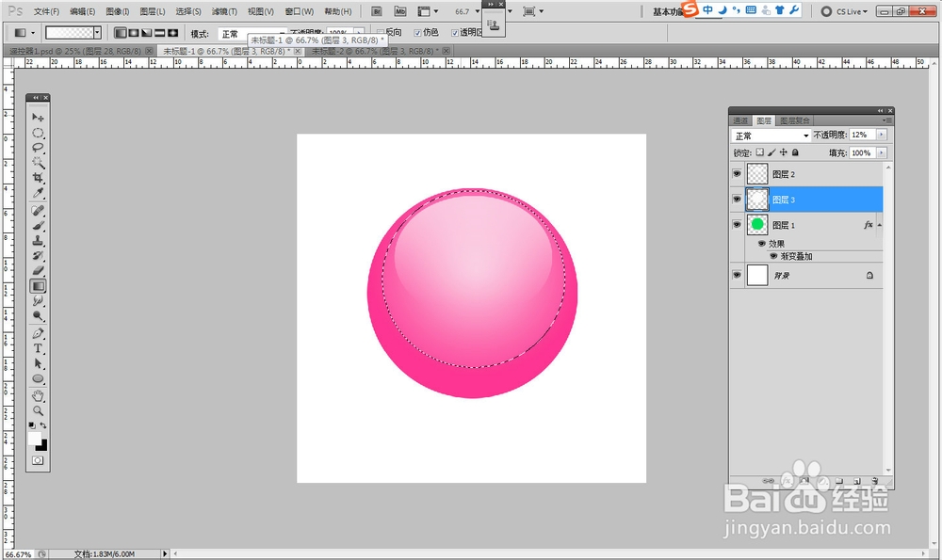The width and height of the screenshot is (942, 560).
Task: Click the foreground color swatch
Action: [x=35, y=439]
